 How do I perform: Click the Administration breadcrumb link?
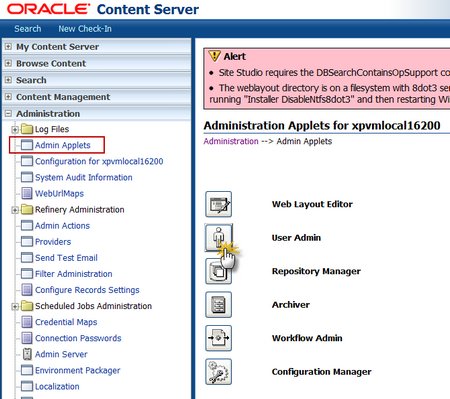(231, 141)
